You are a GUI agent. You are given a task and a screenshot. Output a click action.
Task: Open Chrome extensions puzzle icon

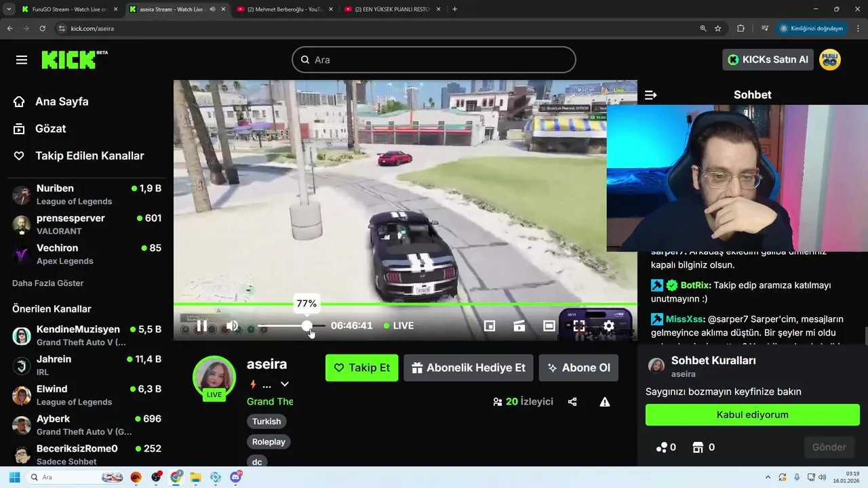(741, 28)
